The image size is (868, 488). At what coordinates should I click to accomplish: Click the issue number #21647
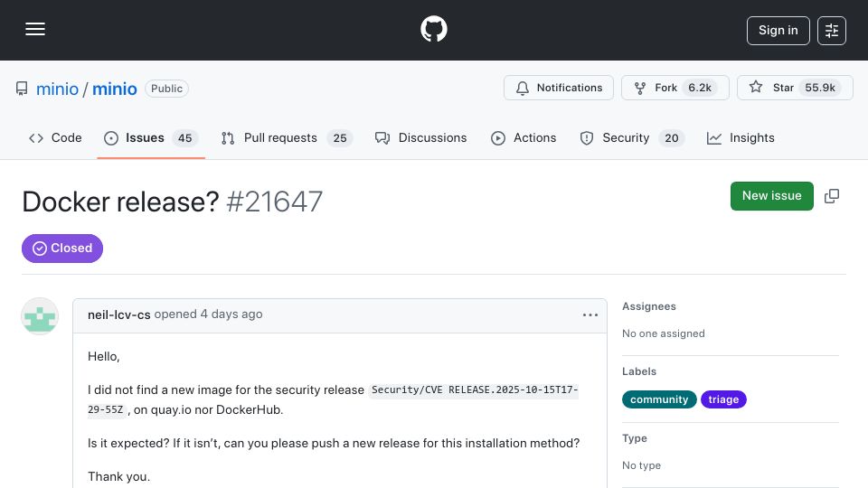pos(275,202)
